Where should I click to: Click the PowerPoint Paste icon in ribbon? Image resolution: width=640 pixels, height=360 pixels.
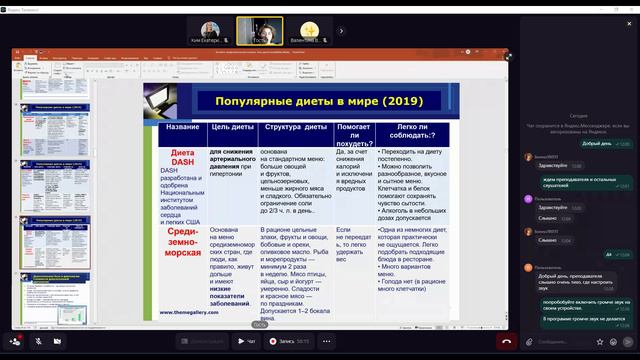pos(18,67)
